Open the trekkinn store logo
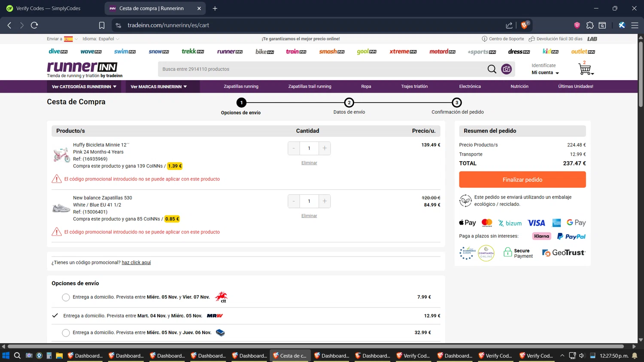644x362 pixels. point(193,51)
